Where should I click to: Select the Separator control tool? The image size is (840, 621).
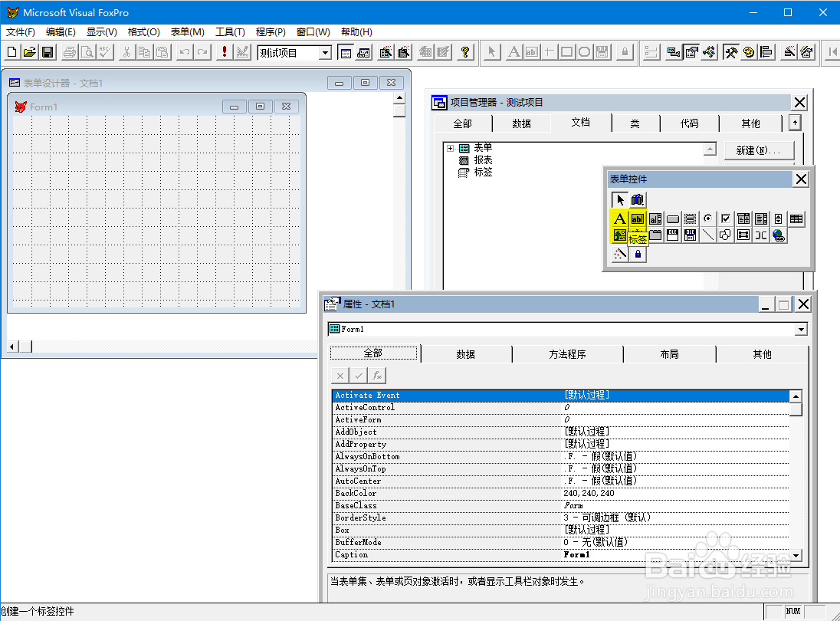761,236
